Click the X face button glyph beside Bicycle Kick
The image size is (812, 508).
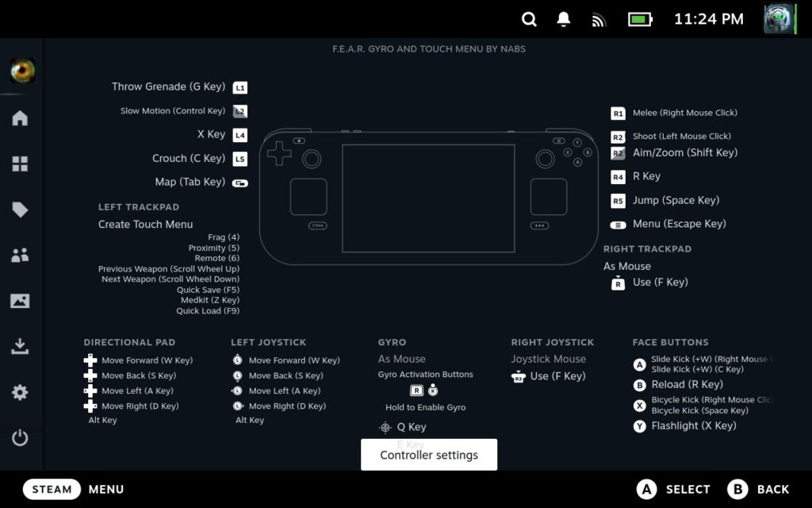(x=640, y=406)
